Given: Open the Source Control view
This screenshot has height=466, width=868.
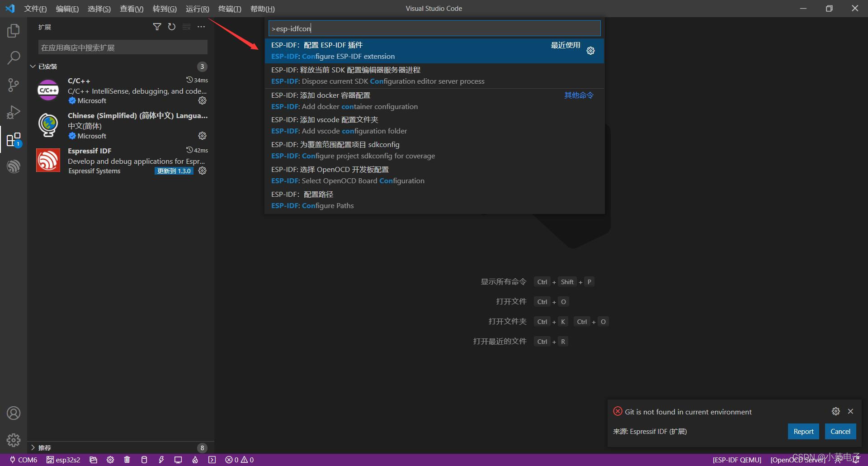Looking at the screenshot, I should pyautogui.click(x=14, y=85).
